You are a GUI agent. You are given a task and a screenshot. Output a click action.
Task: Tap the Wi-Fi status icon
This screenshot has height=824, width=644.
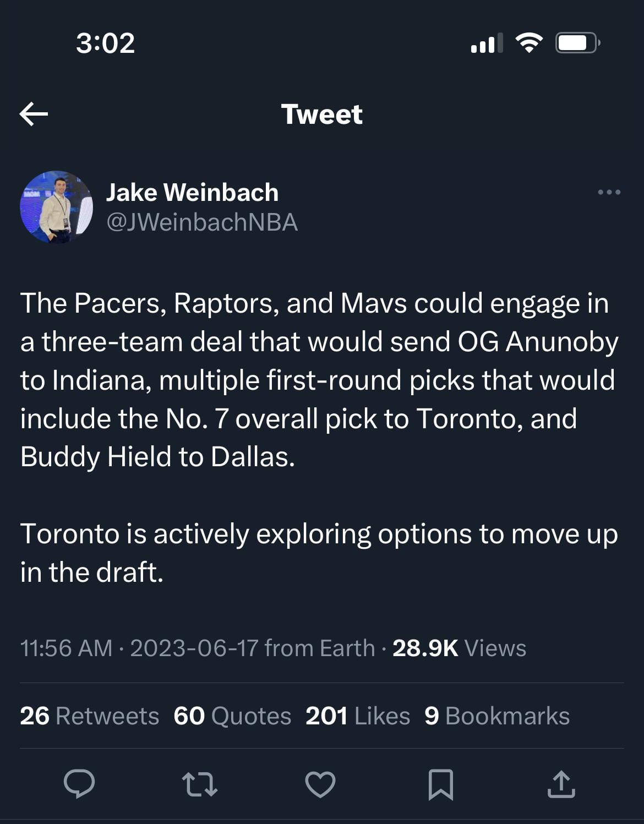(528, 42)
